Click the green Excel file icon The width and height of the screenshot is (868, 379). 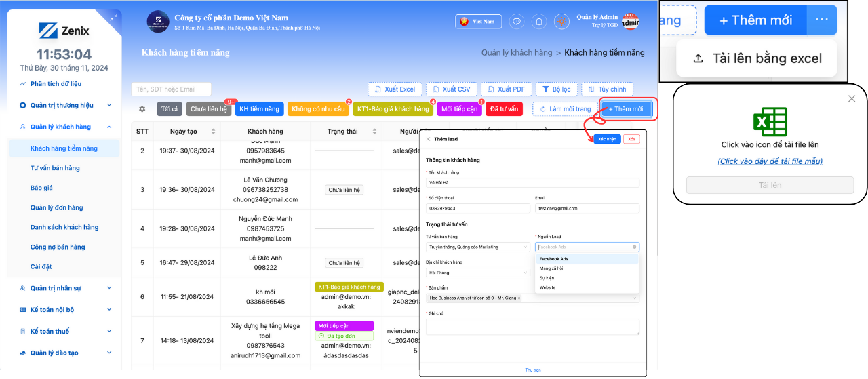point(770,122)
